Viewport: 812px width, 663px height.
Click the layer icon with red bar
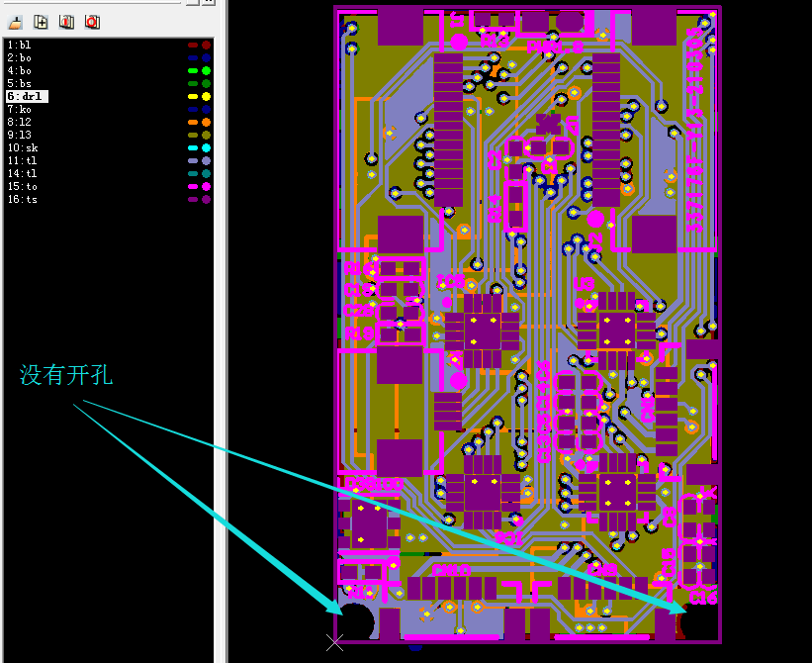point(66,21)
